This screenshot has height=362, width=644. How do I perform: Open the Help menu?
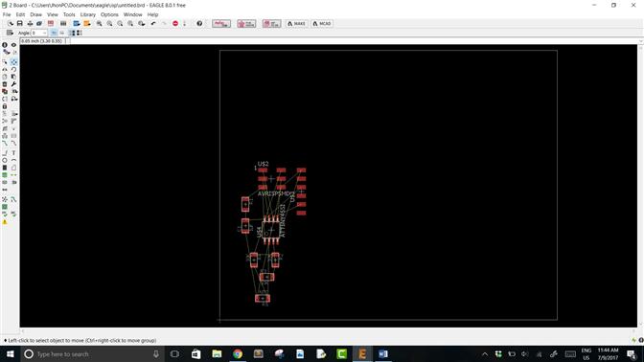click(x=152, y=14)
